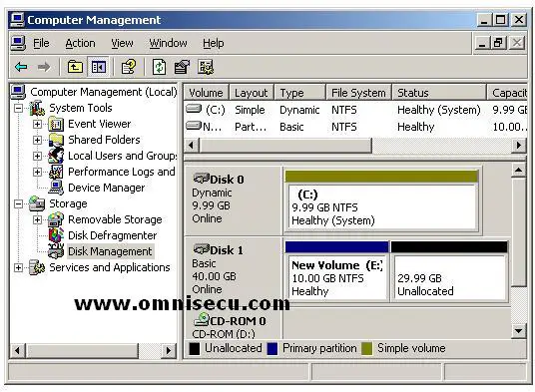Sort by the Status column header

[x=439, y=93]
